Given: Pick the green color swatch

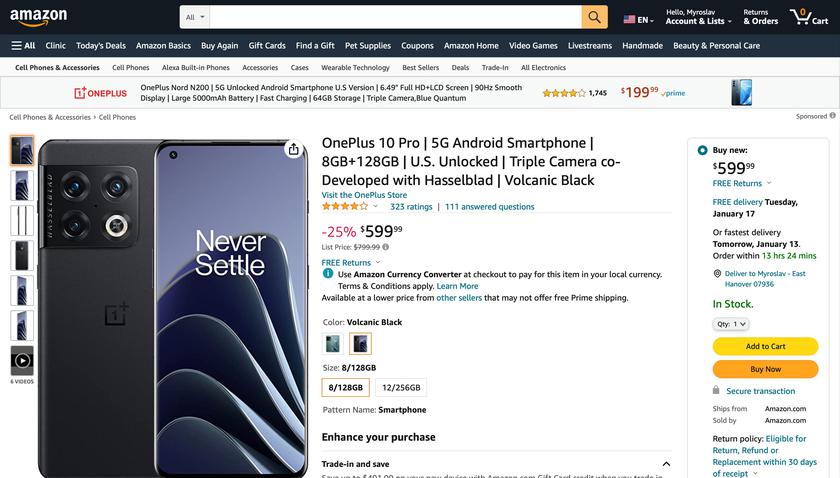Looking at the screenshot, I should pyautogui.click(x=333, y=344).
